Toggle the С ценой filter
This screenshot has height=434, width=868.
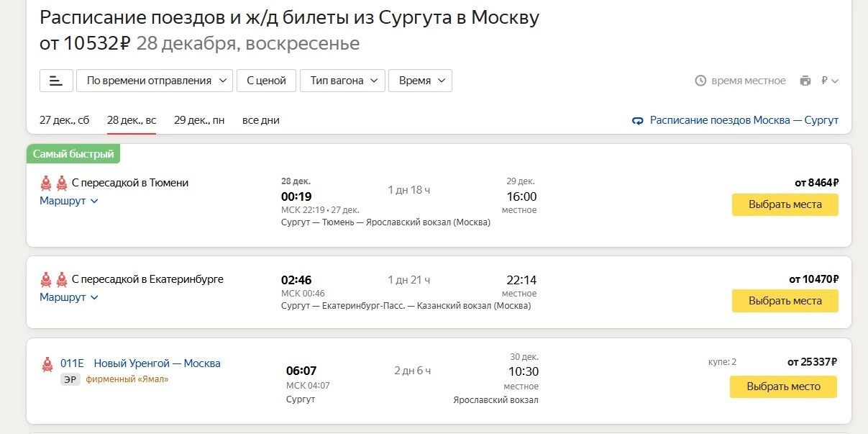[266, 81]
